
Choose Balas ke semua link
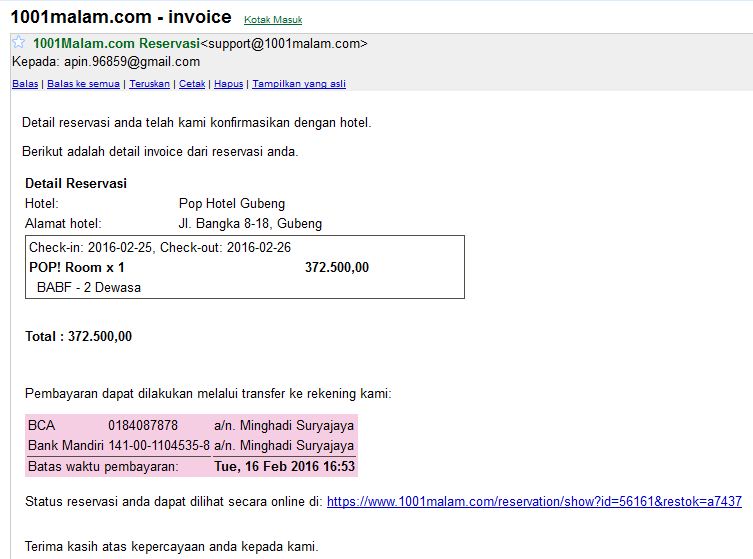[83, 84]
